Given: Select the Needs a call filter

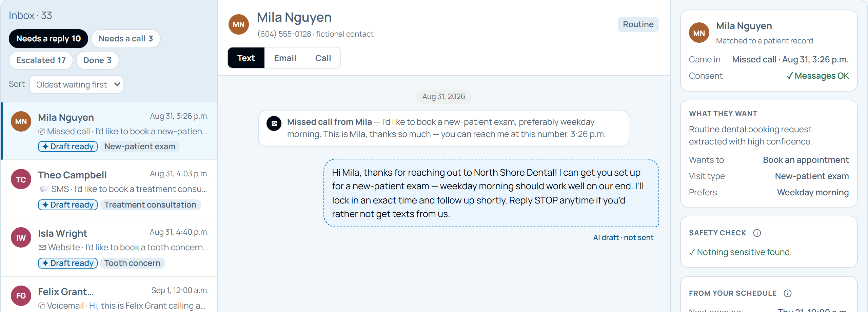Looking at the screenshot, I should click(126, 39).
